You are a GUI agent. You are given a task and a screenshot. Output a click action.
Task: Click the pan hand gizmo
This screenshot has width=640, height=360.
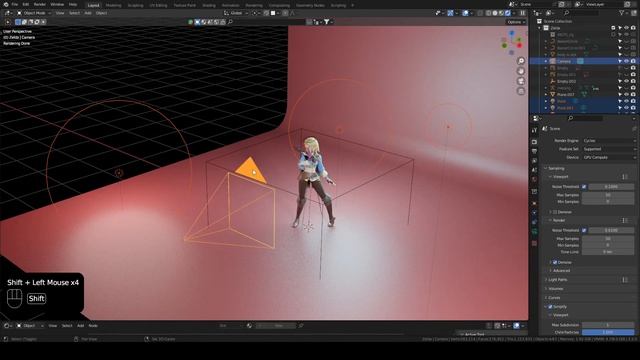(x=521, y=71)
